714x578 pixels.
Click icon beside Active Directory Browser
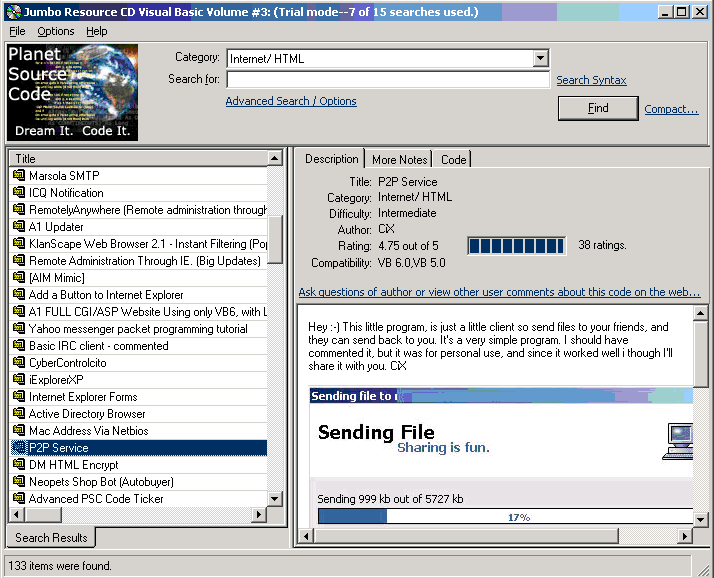coord(19,413)
